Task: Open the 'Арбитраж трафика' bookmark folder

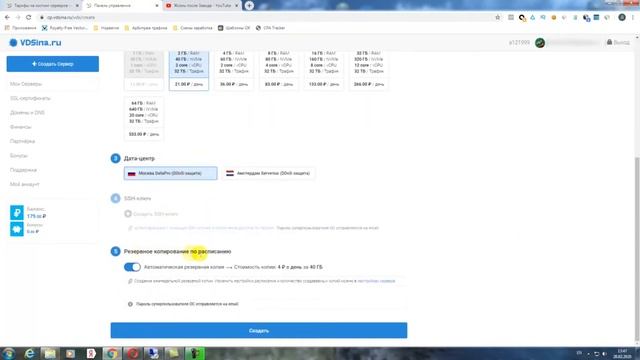Action: click(x=146, y=28)
